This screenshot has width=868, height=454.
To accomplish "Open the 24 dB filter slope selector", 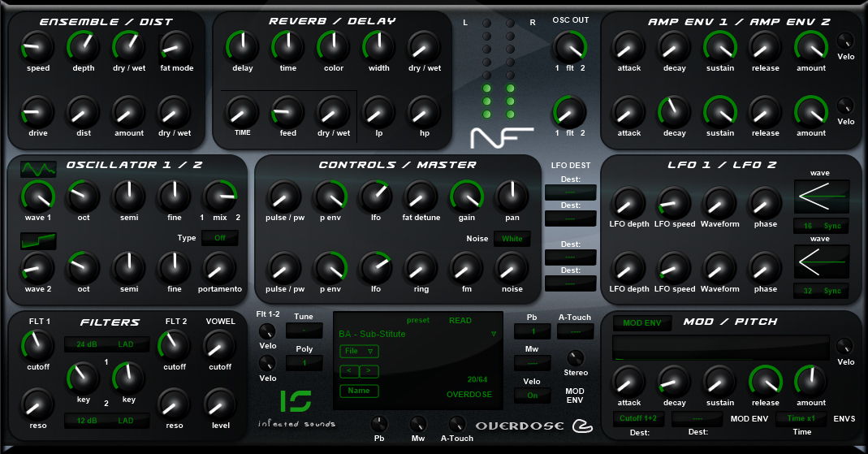I will tap(87, 344).
